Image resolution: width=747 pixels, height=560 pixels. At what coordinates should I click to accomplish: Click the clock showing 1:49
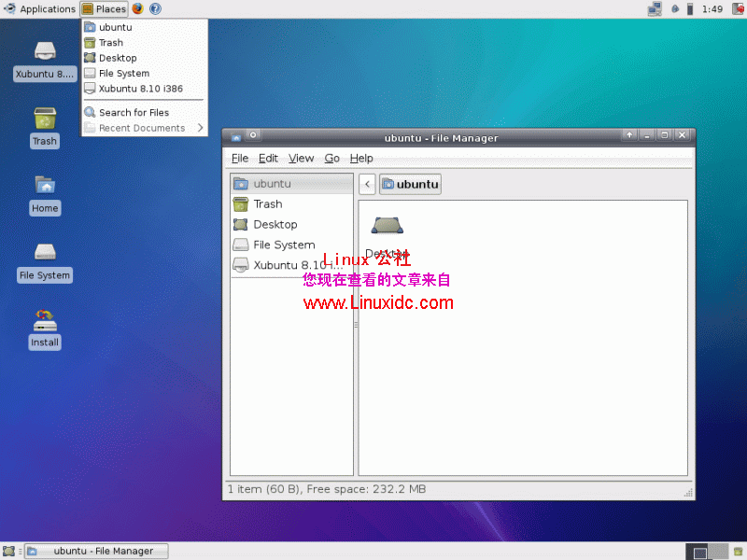click(712, 8)
